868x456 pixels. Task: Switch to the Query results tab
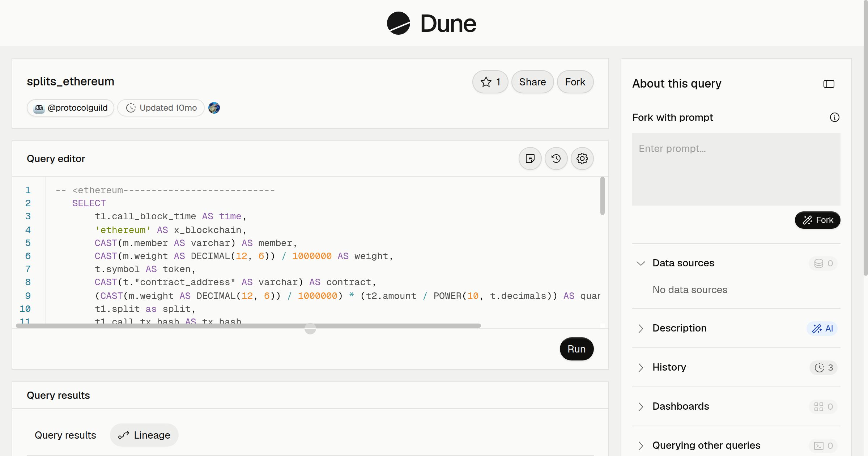coord(65,435)
